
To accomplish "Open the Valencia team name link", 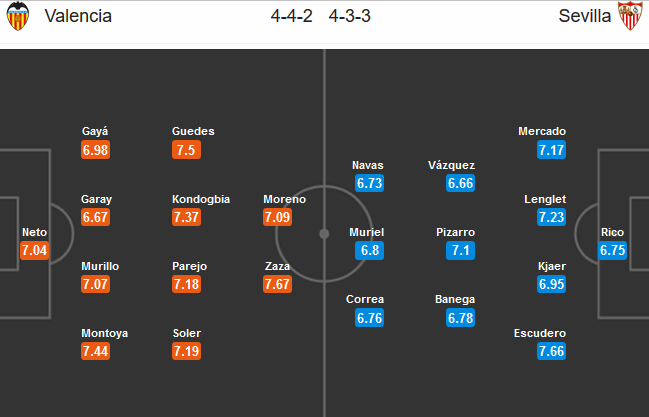I will tap(78, 16).
